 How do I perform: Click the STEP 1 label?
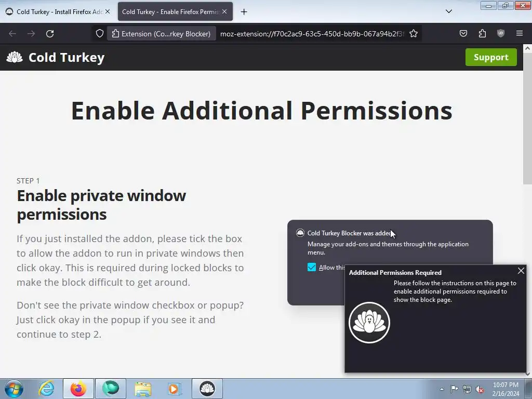[x=28, y=181]
